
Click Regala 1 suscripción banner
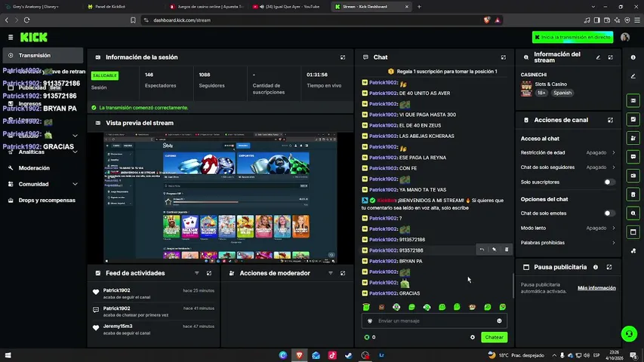[x=443, y=72]
